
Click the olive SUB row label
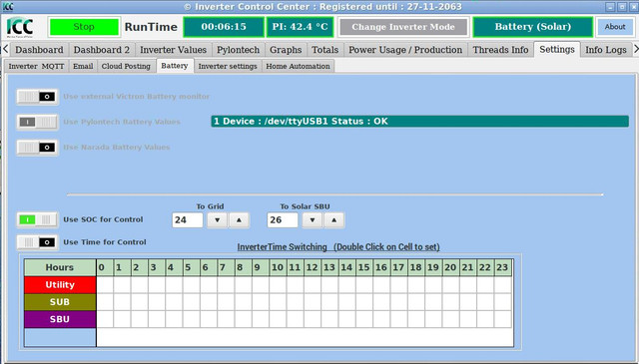point(60,302)
